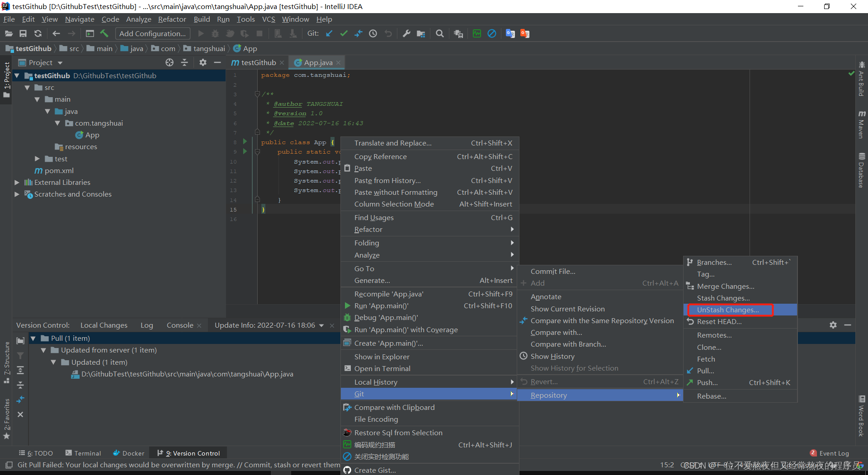Click the locate file crosshair icon in Project panel
The width and height of the screenshot is (868, 475).
coord(170,62)
